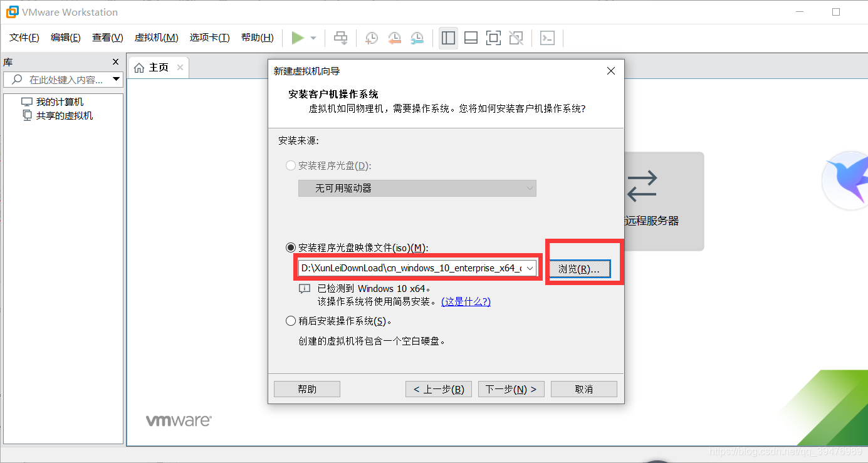
Task: Click the 浏览(R)... button
Action: click(x=579, y=269)
